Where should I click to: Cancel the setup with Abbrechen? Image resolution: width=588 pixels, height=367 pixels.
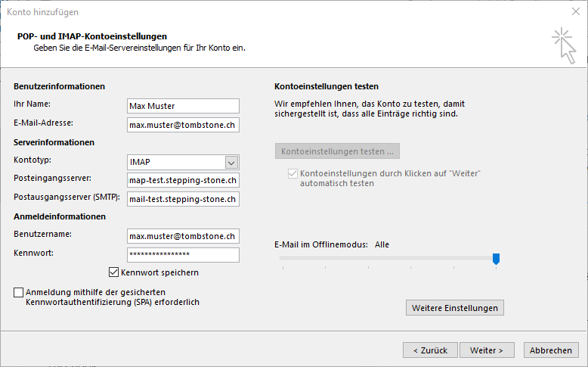click(550, 350)
